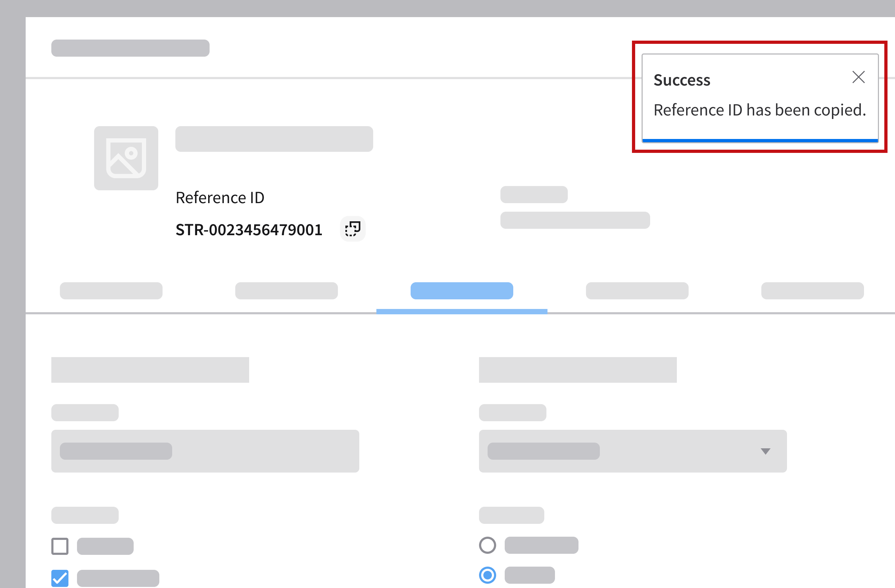Click the Success toast heading

pyautogui.click(x=681, y=80)
